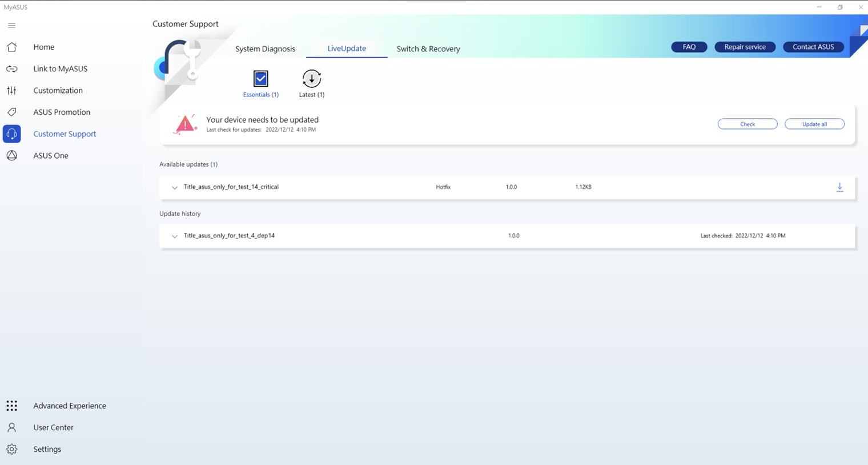Screen dimensions: 868x465
Task: Open Advanced Experience section
Action: tap(70, 406)
